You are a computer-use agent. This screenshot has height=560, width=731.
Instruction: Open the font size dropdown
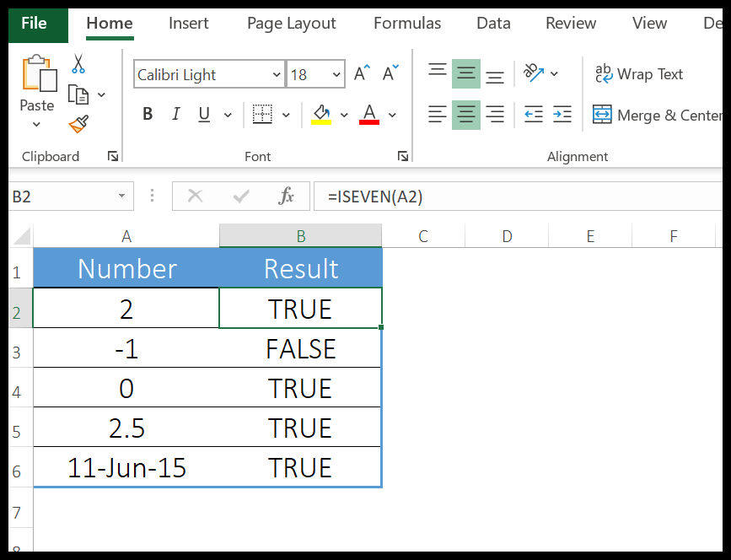tap(336, 74)
